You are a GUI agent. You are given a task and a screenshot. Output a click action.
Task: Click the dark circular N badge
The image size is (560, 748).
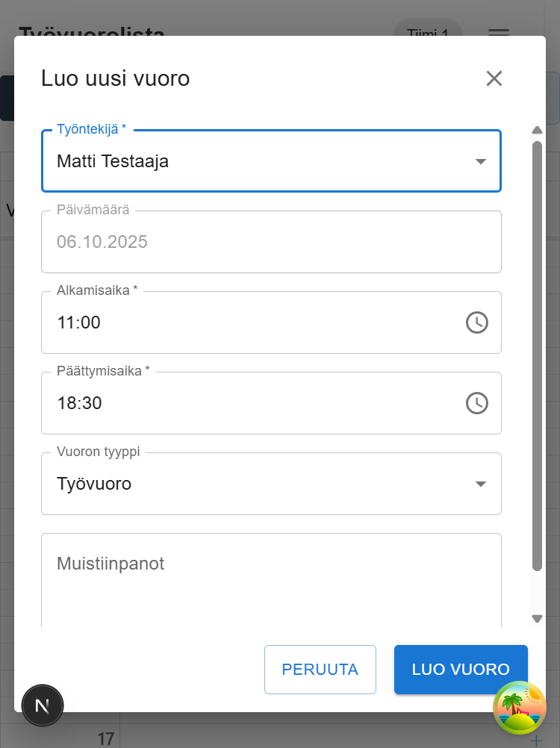[x=43, y=705]
